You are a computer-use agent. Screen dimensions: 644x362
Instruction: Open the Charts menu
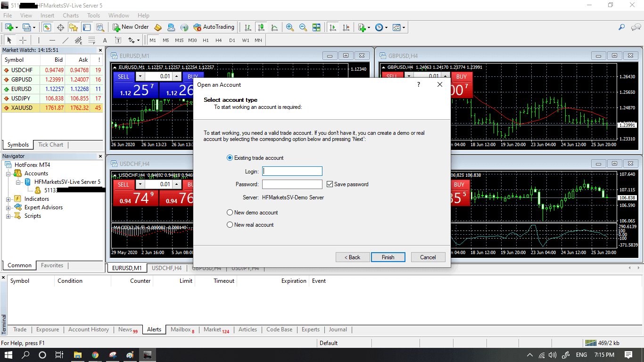pos(71,16)
